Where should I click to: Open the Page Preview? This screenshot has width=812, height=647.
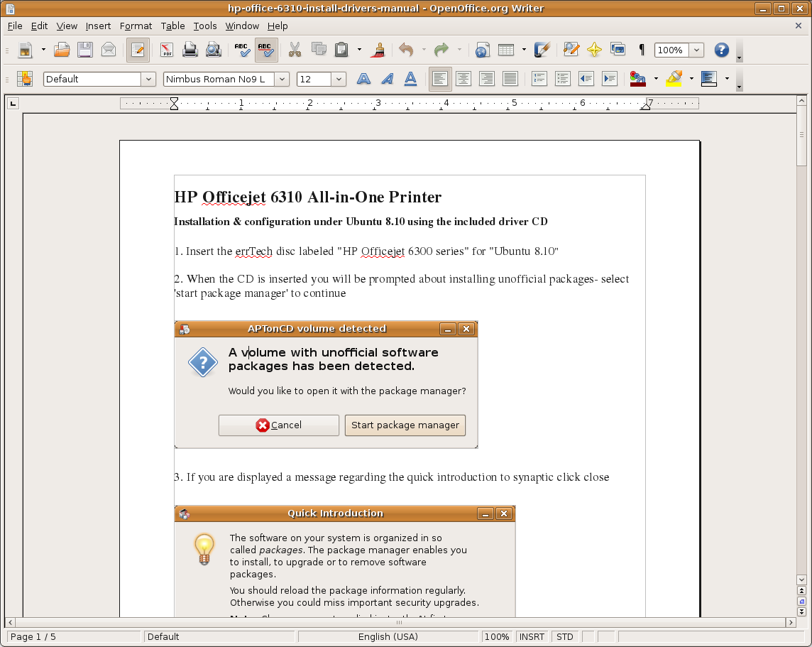214,50
